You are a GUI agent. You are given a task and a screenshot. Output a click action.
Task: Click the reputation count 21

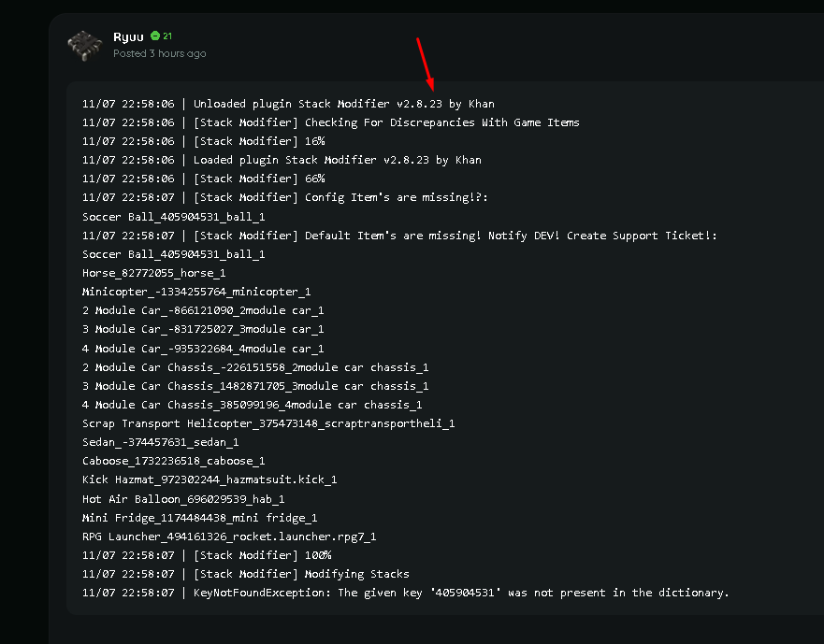(167, 36)
